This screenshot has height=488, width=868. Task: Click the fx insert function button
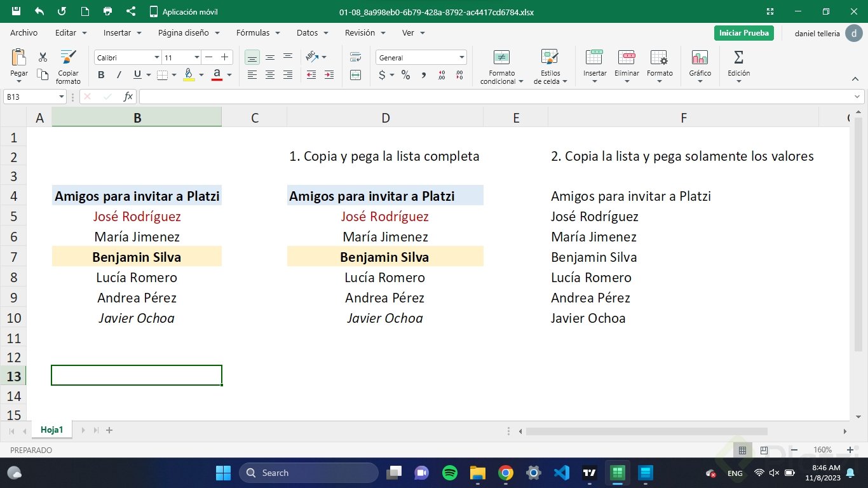128,97
